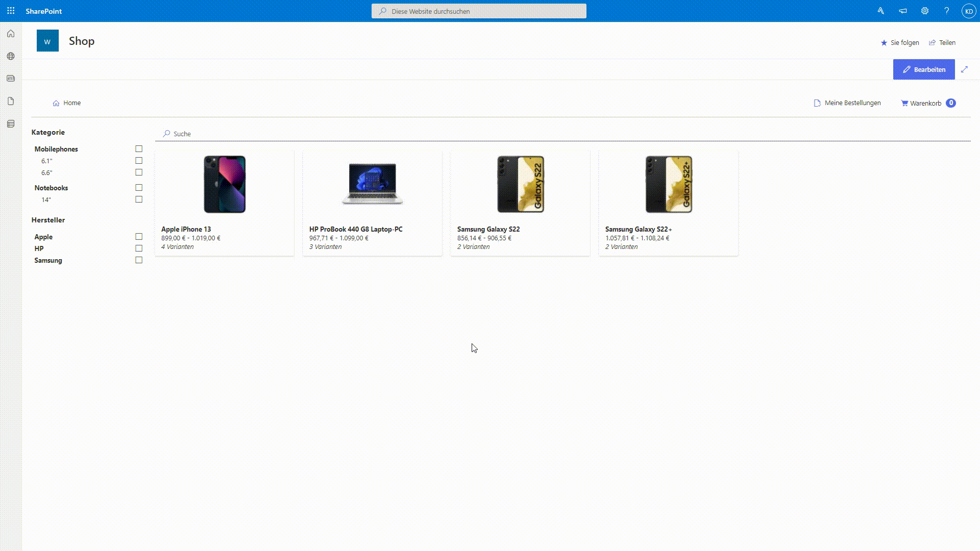Click the Meine Bestellungen document icon
The width and height of the screenshot is (980, 551).
pos(817,103)
